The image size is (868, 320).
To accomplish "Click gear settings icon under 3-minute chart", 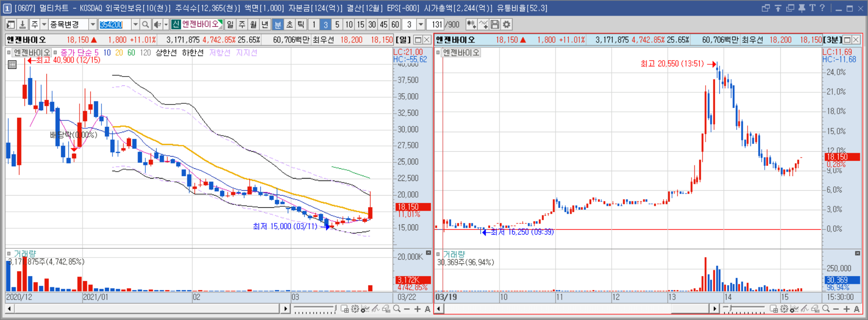I will (x=784, y=309).
